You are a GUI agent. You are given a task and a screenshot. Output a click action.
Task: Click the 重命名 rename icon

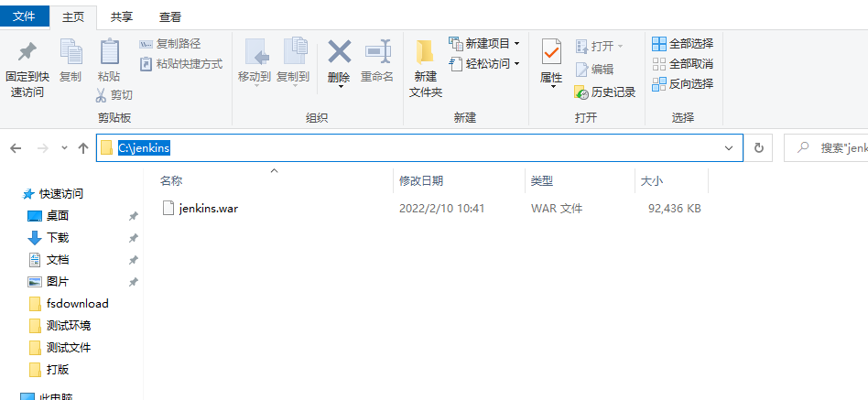[x=377, y=52]
